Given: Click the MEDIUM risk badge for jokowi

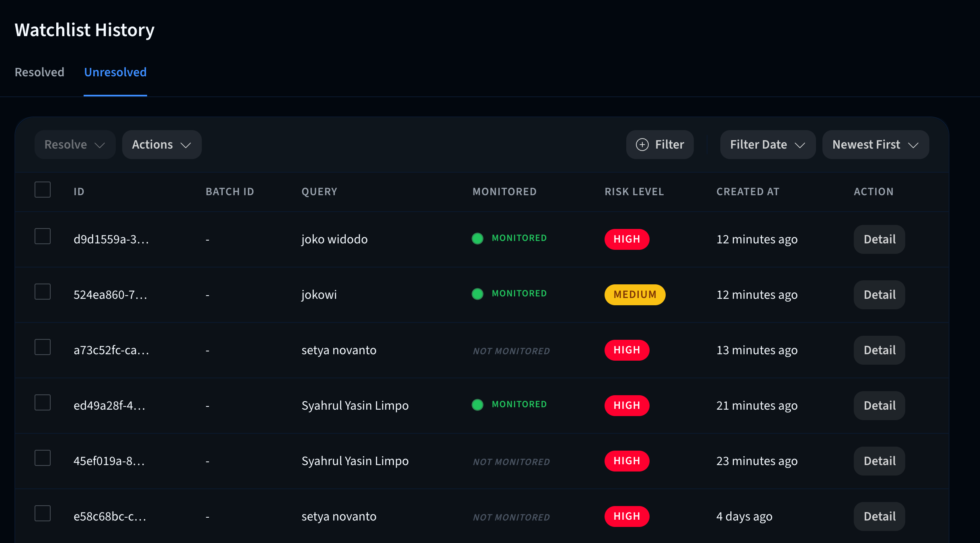Looking at the screenshot, I should pos(635,295).
